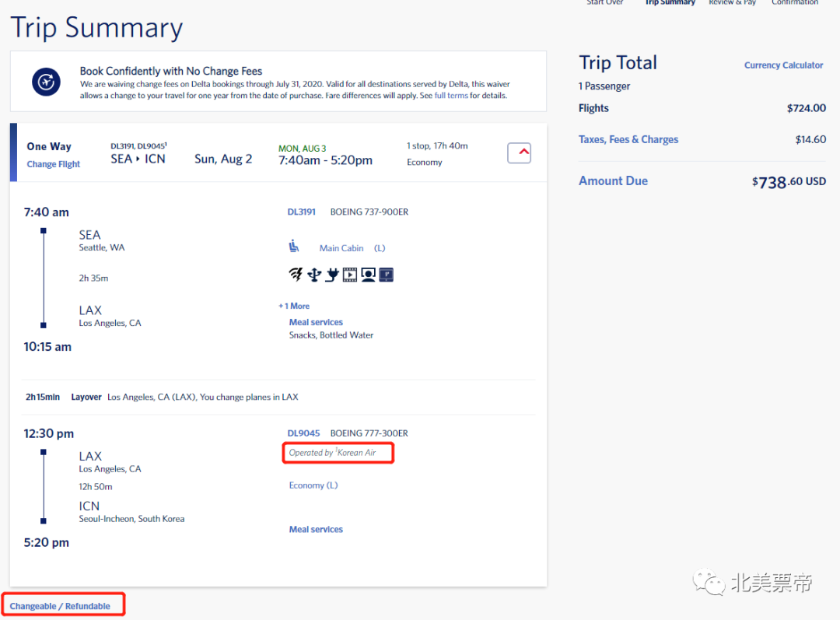Click the USB port amenity icon
Image resolution: width=840 pixels, height=620 pixels.
coord(314,274)
